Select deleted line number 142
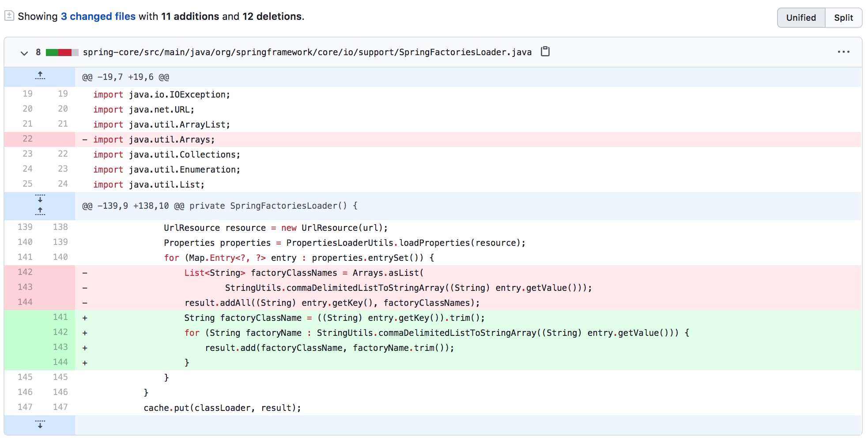 point(25,272)
